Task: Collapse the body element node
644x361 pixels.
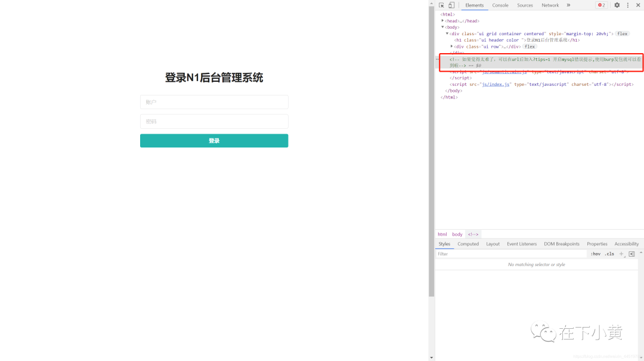Action: tap(442, 27)
